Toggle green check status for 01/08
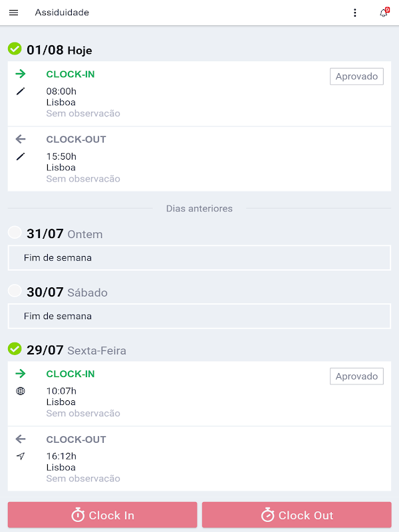Viewport: 399px width, 532px height. coord(15,49)
